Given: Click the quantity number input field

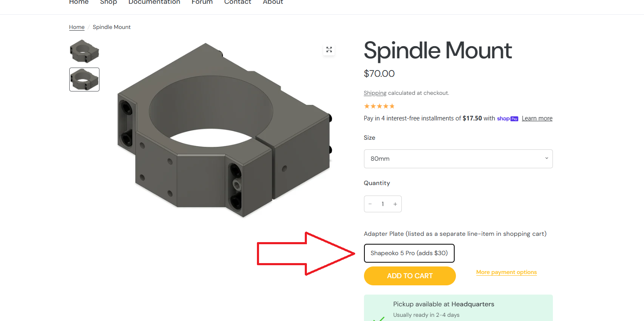Looking at the screenshot, I should click(383, 204).
